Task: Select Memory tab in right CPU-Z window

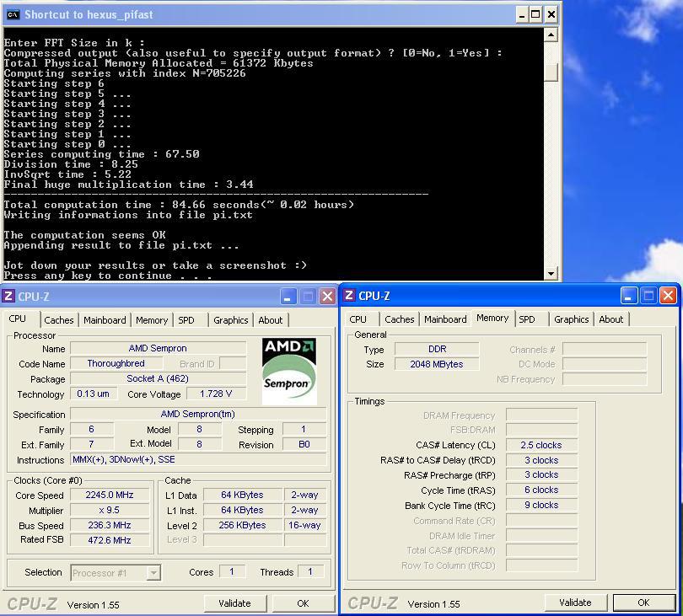Action: [492, 318]
